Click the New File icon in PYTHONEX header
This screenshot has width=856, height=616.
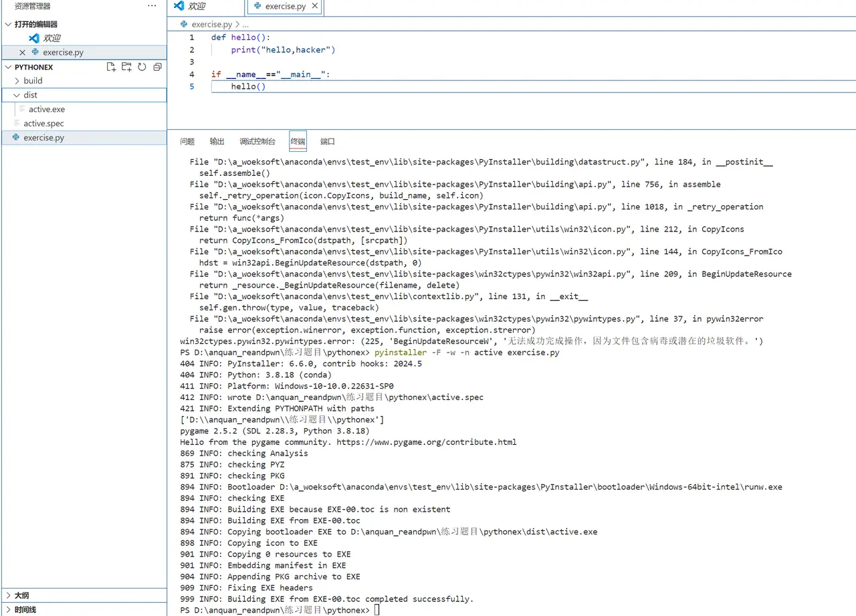tap(111, 67)
